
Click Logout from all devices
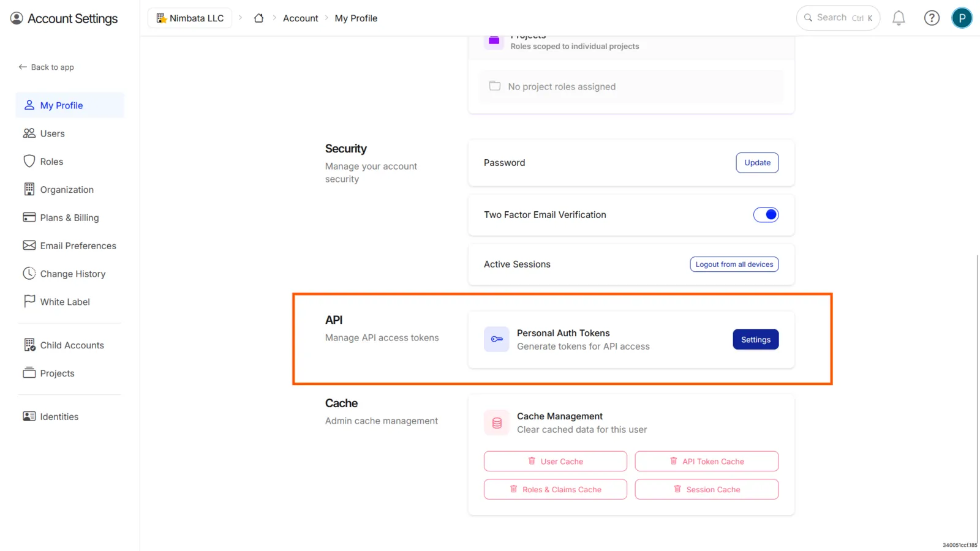pyautogui.click(x=734, y=264)
